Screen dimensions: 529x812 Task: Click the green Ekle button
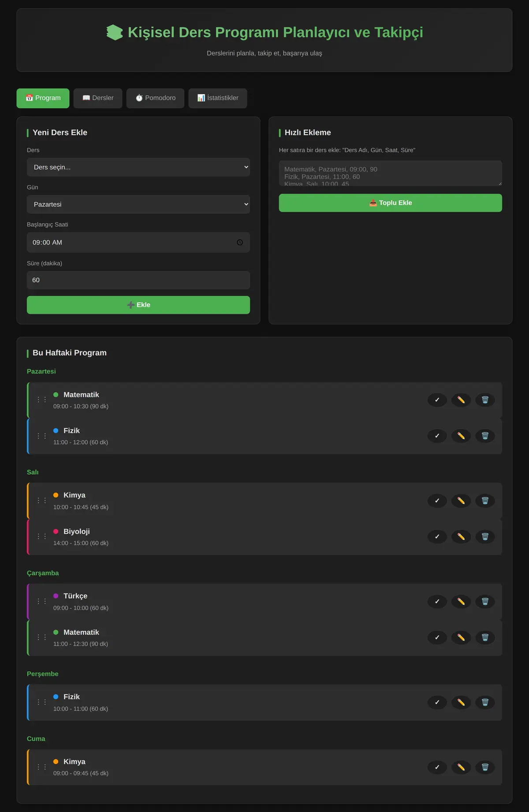coord(138,305)
